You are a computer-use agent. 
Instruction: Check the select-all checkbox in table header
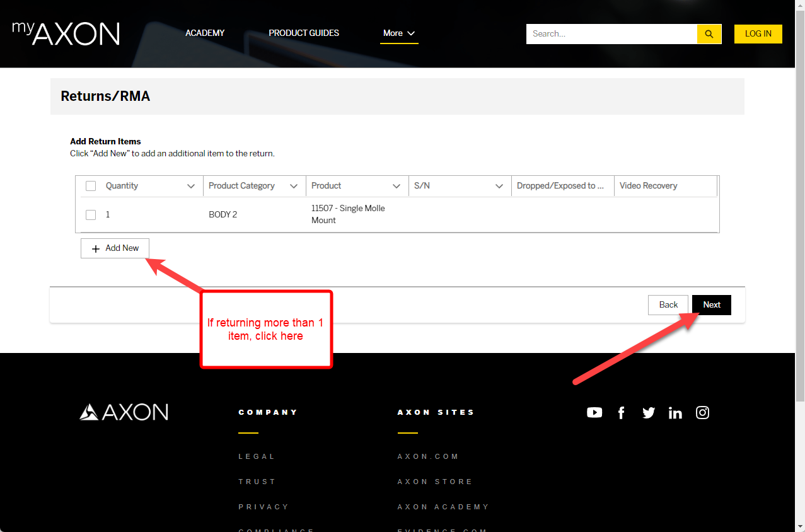[x=90, y=185]
